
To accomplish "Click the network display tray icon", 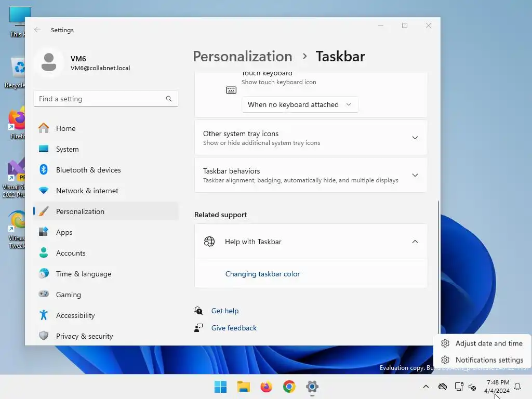I will coord(459,387).
